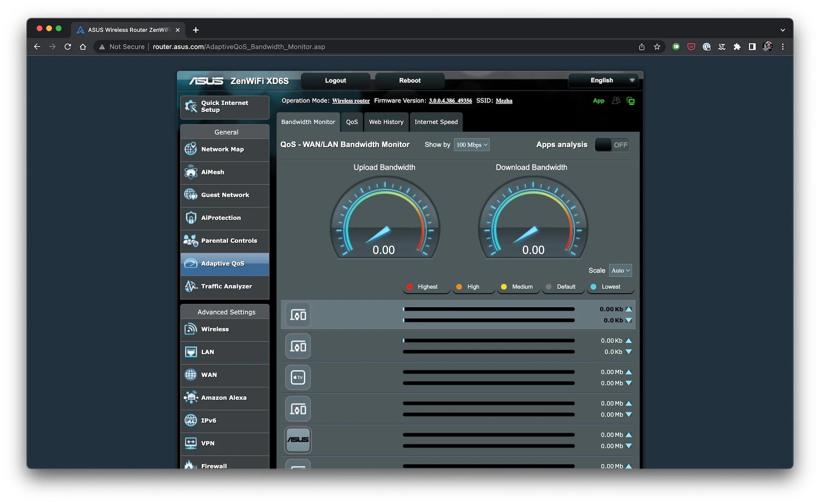Open the firmware version 3.0.0.4.386_49356 link
820x504 pixels.
coord(450,101)
